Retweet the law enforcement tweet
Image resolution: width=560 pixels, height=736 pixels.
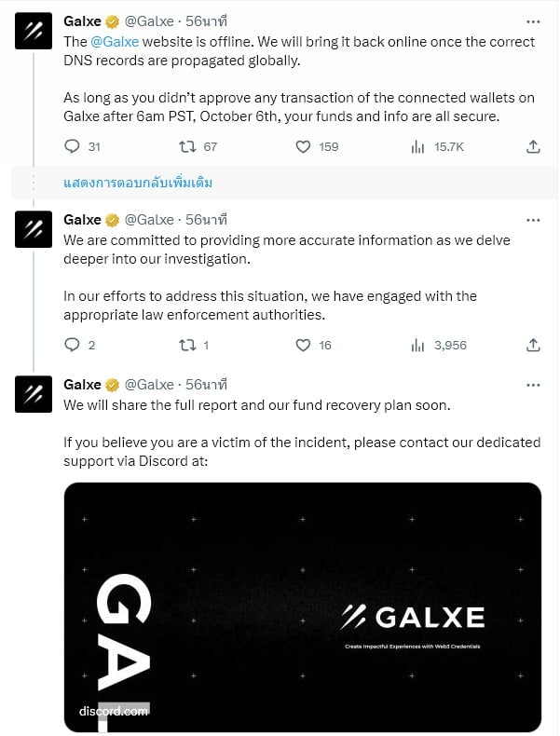pyautogui.click(x=187, y=345)
